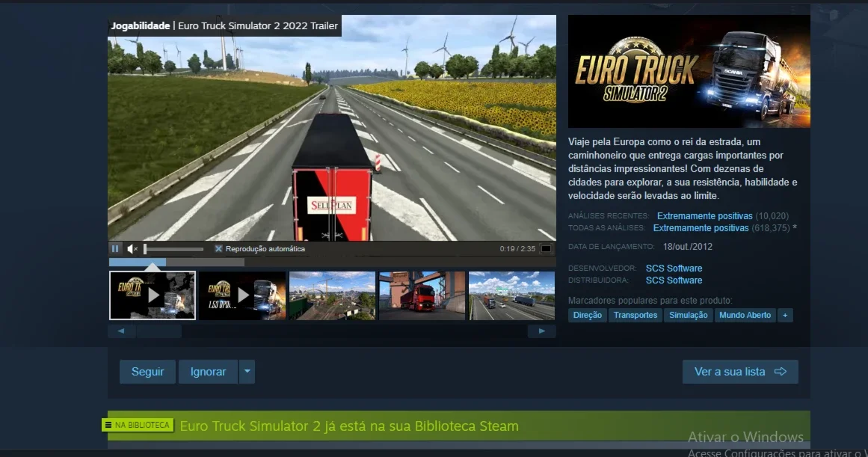Expand the Ignorar options dropdown arrow
This screenshot has width=868, height=457.
[247, 372]
